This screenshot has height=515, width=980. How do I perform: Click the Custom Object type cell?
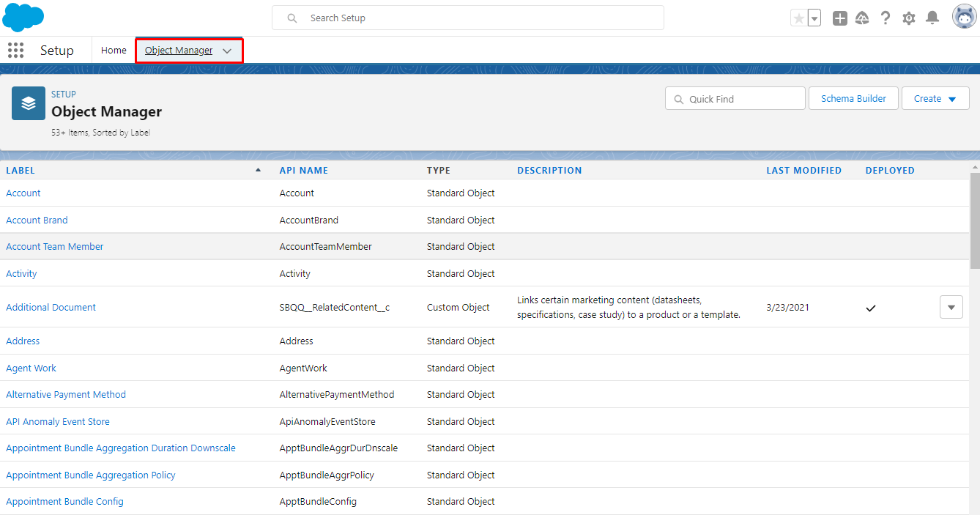click(x=459, y=308)
